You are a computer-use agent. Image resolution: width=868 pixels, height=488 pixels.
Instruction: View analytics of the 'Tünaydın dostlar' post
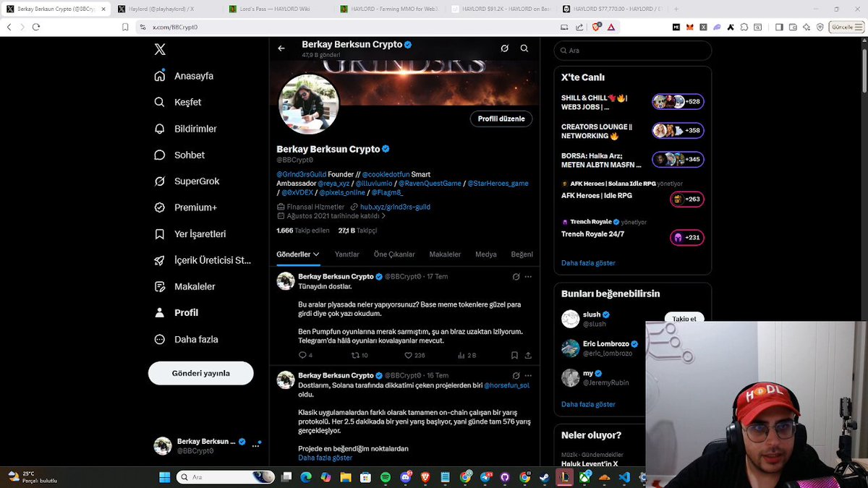(467, 356)
